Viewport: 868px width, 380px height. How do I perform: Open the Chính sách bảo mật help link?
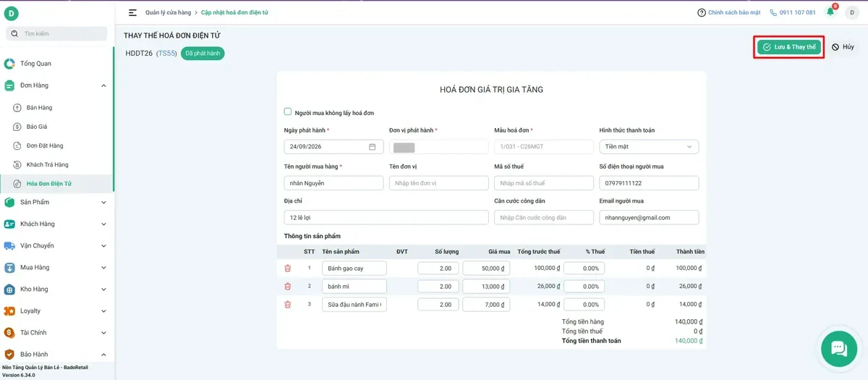click(x=729, y=12)
